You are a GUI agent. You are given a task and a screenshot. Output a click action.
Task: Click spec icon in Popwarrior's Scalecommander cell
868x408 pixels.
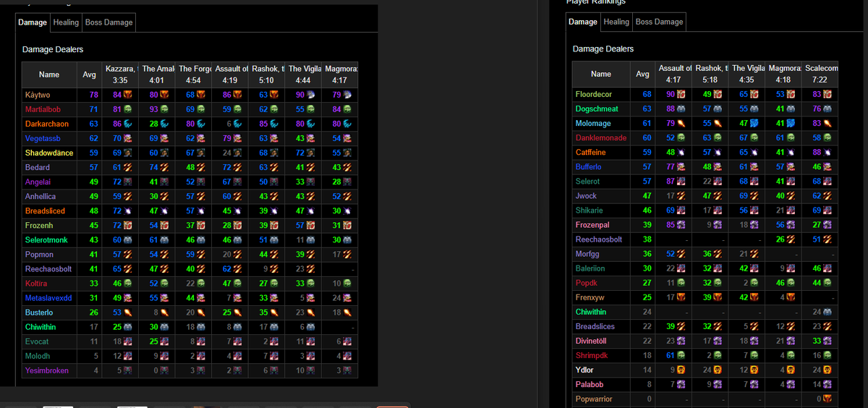pyautogui.click(x=827, y=399)
